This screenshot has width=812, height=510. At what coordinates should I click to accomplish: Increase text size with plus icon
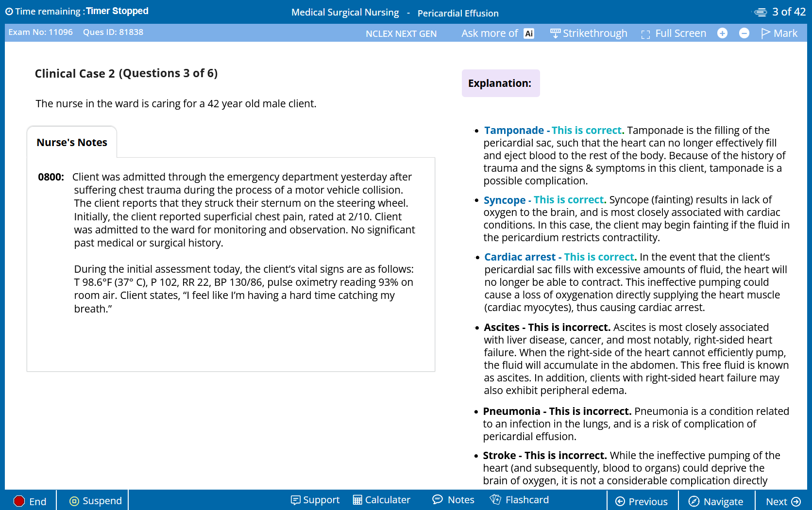pos(722,33)
